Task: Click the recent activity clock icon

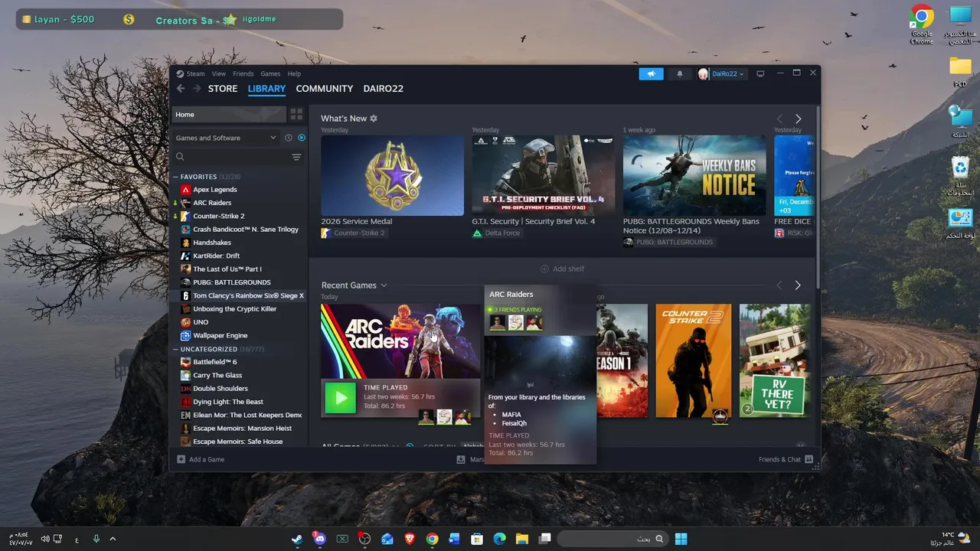Action: [x=289, y=138]
